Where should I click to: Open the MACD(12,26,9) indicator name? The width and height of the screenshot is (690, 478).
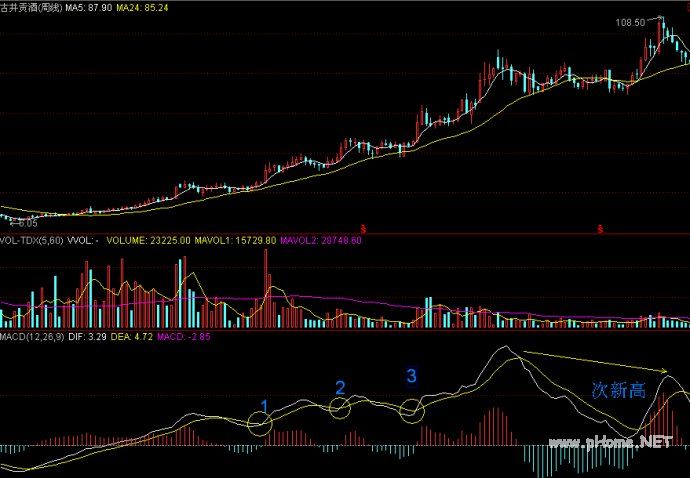(x=32, y=337)
